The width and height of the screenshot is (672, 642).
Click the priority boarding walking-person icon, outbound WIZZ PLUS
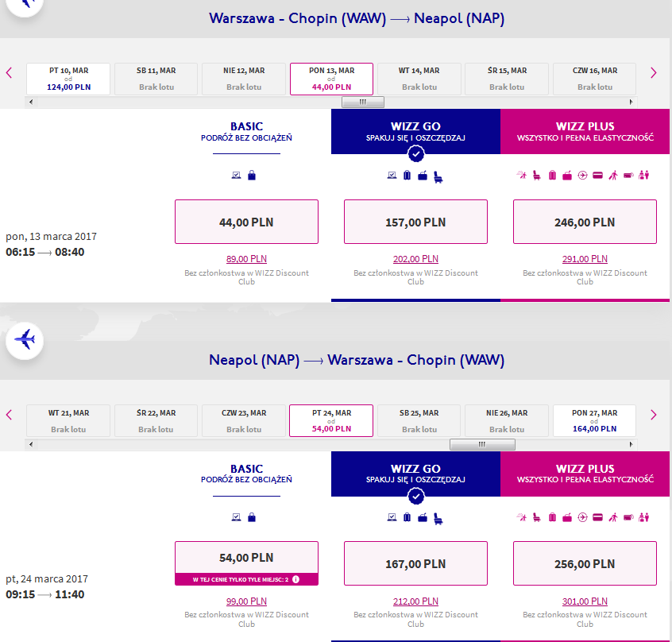pos(613,176)
